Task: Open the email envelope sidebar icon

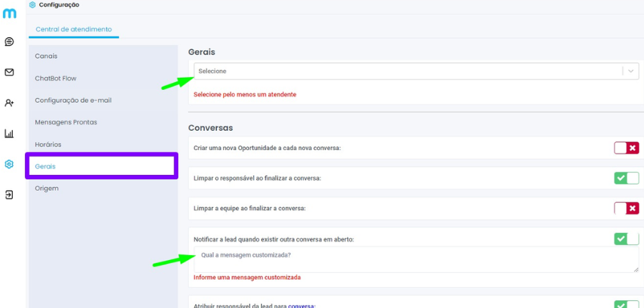Action: click(x=9, y=72)
